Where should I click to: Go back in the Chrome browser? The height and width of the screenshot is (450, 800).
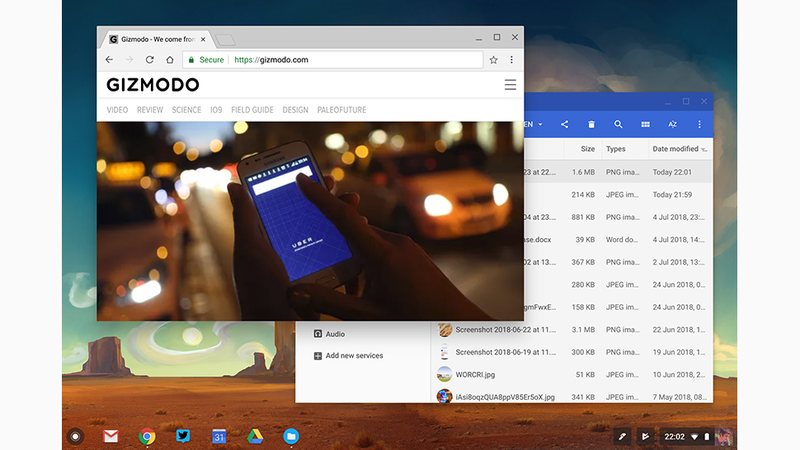[x=109, y=60]
